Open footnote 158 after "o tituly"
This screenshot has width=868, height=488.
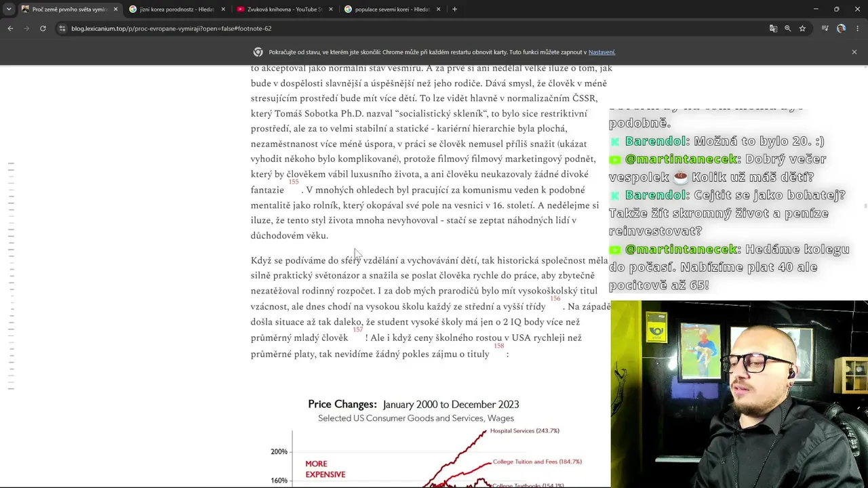point(499,346)
